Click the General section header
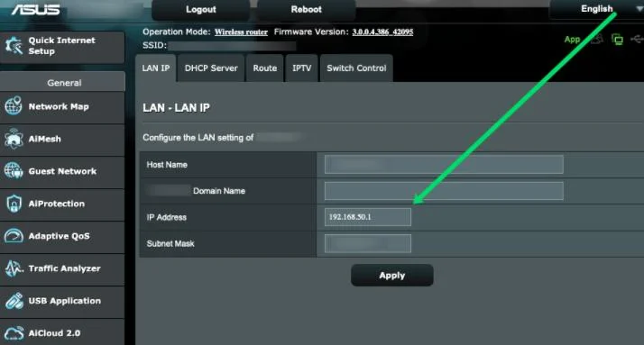This screenshot has width=644, height=345. pos(62,83)
